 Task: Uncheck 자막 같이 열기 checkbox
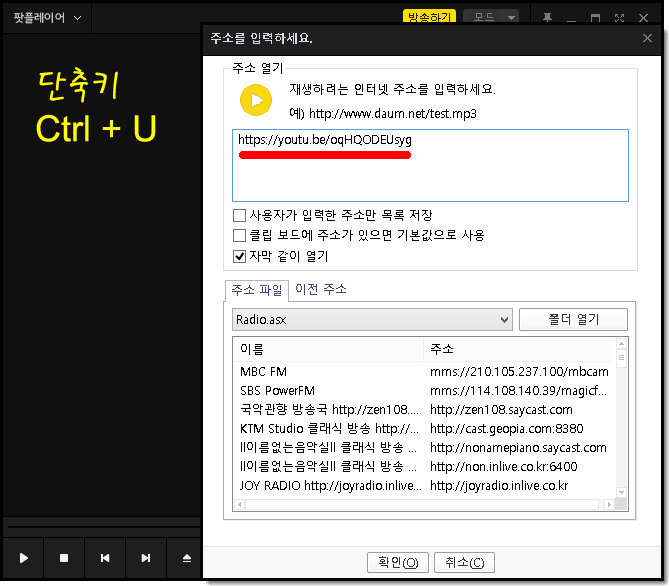click(239, 256)
